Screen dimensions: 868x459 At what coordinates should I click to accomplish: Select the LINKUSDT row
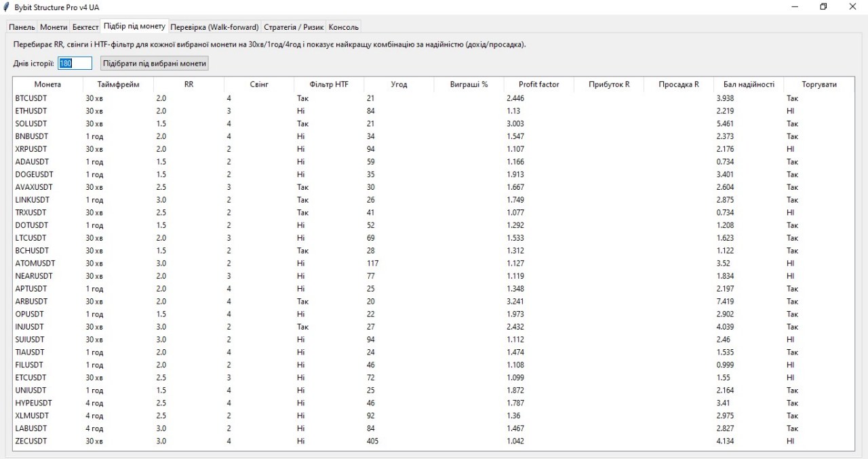point(433,200)
